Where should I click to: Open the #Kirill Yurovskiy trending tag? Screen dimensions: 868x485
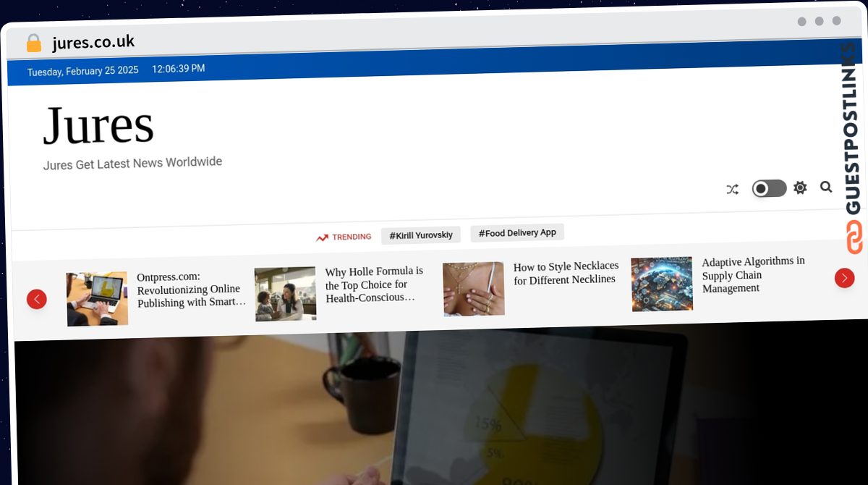[x=421, y=235]
